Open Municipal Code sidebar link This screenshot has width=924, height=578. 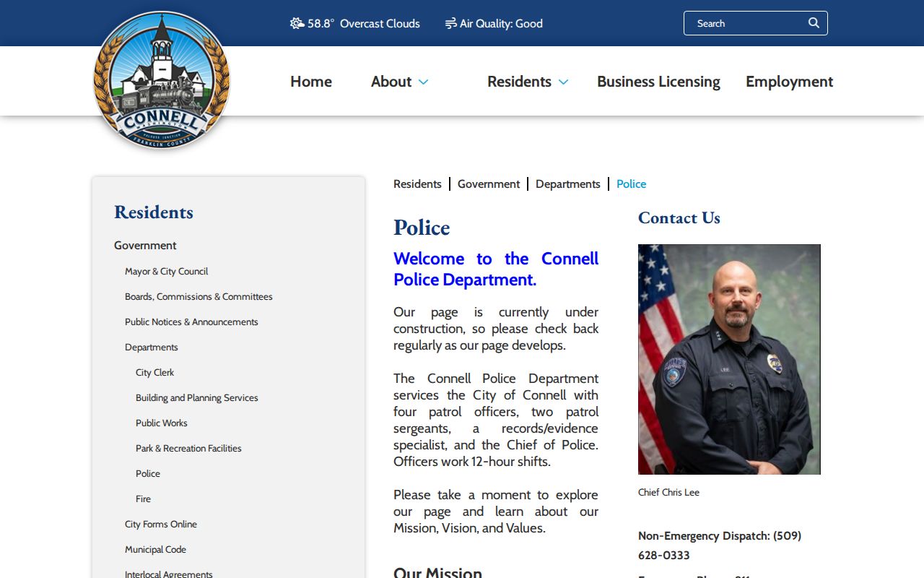pos(155,550)
